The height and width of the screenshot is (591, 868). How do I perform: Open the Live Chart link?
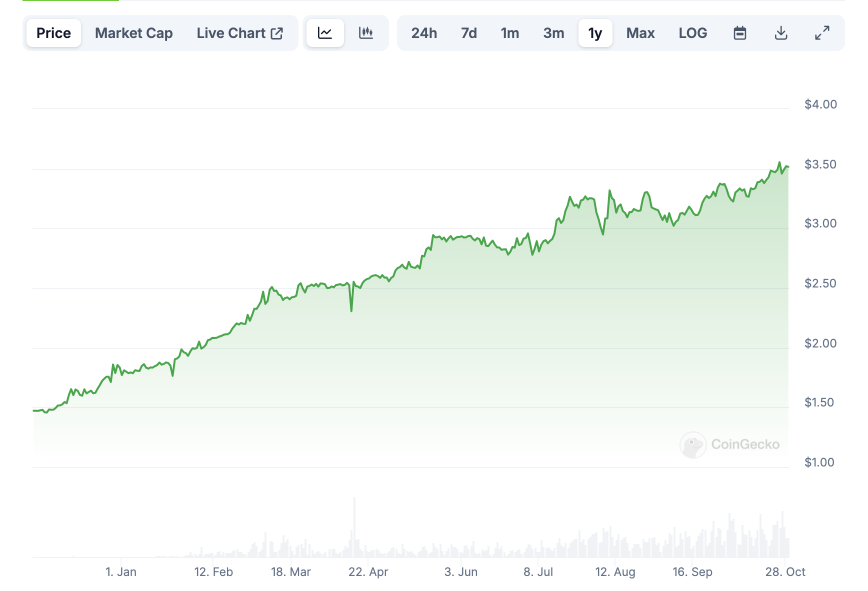231,33
